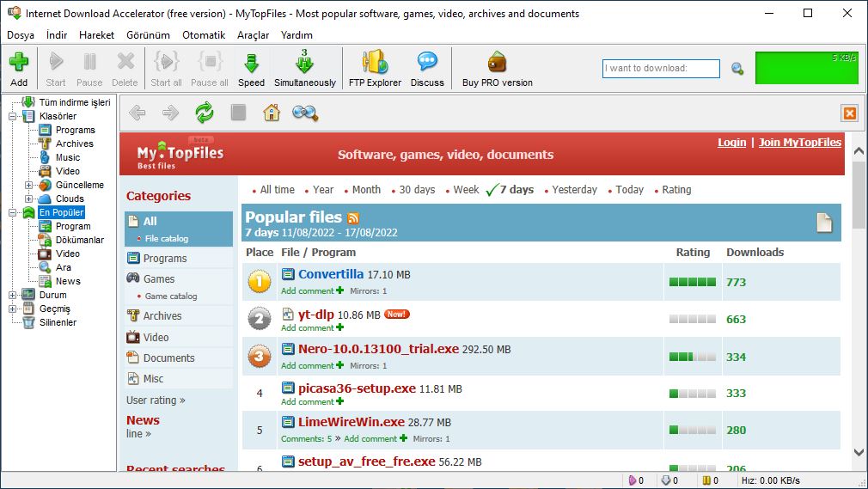
Task: Open the Documents category
Action: [168, 358]
